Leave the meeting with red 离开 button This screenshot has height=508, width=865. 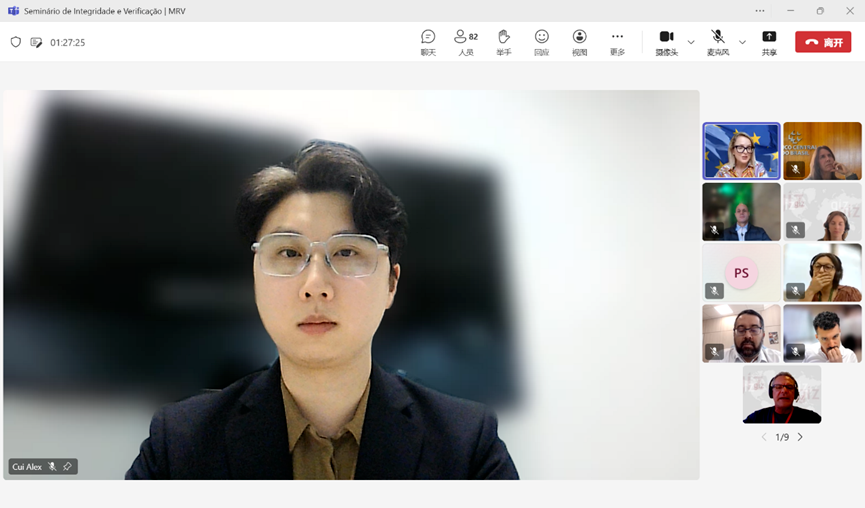pyautogui.click(x=822, y=42)
